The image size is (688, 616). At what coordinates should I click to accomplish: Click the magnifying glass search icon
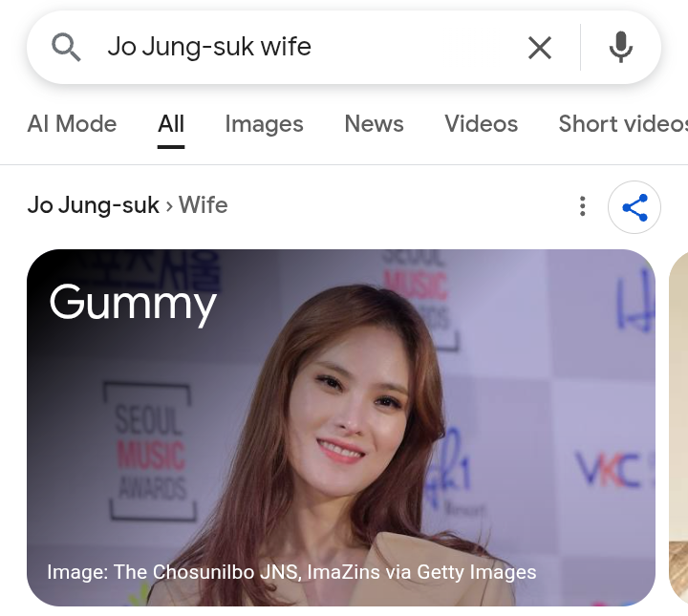pos(66,47)
